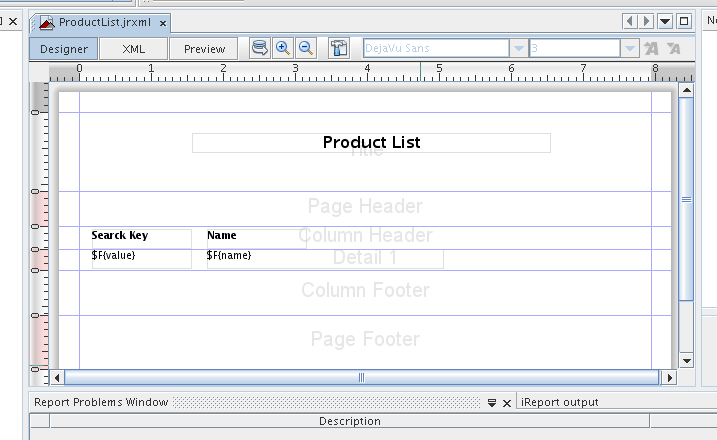Zoom in on the report design
The height and width of the screenshot is (440, 717).
tap(283, 48)
